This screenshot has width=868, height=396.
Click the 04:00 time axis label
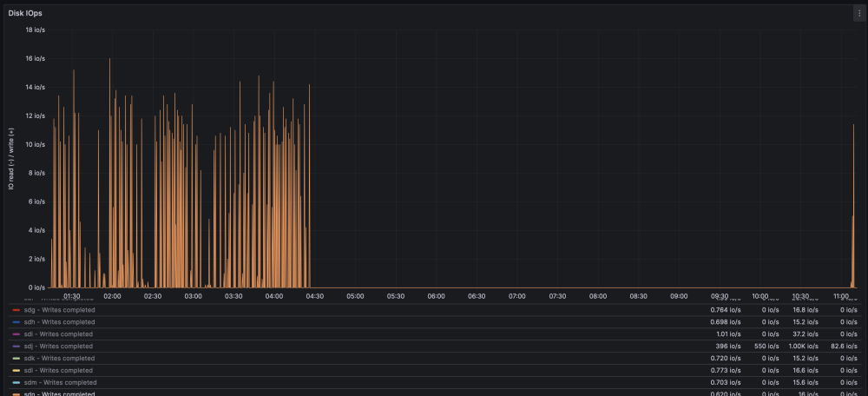[274, 296]
